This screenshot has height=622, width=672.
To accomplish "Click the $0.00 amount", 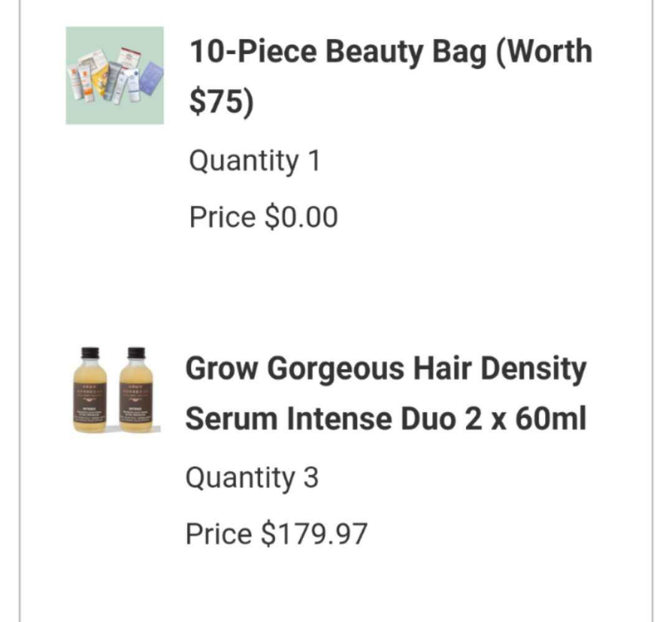I will [x=301, y=217].
